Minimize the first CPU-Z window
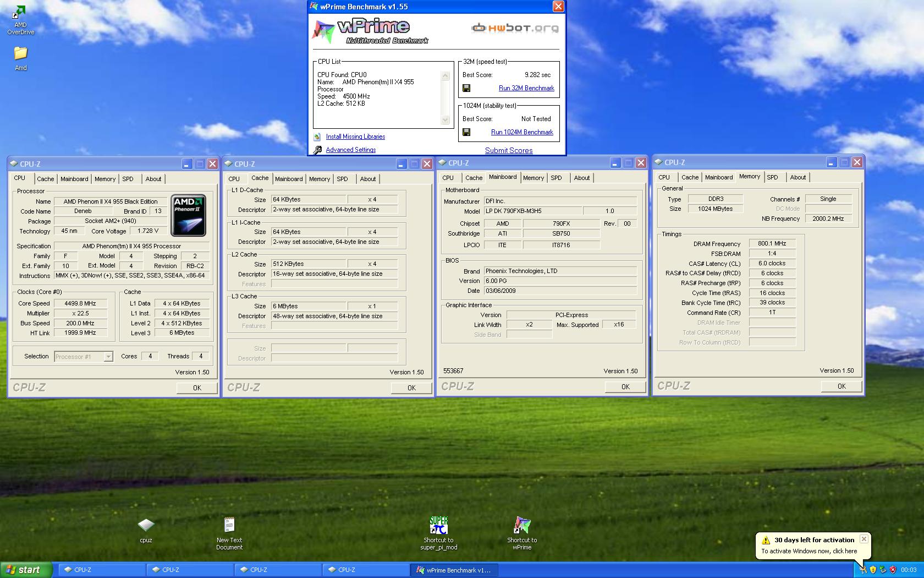This screenshot has width=924, height=578. click(x=187, y=164)
